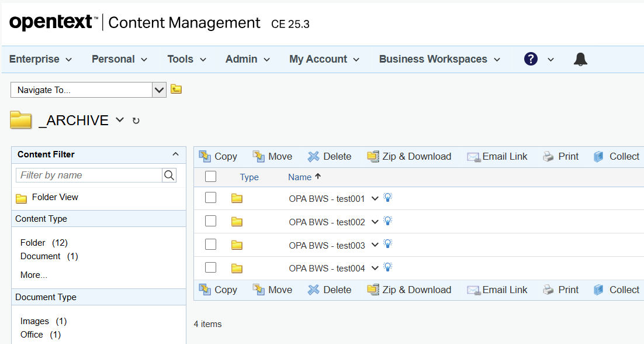The width and height of the screenshot is (644, 344).
Task: Check the box for OPA BWS - test001
Action: (x=211, y=197)
